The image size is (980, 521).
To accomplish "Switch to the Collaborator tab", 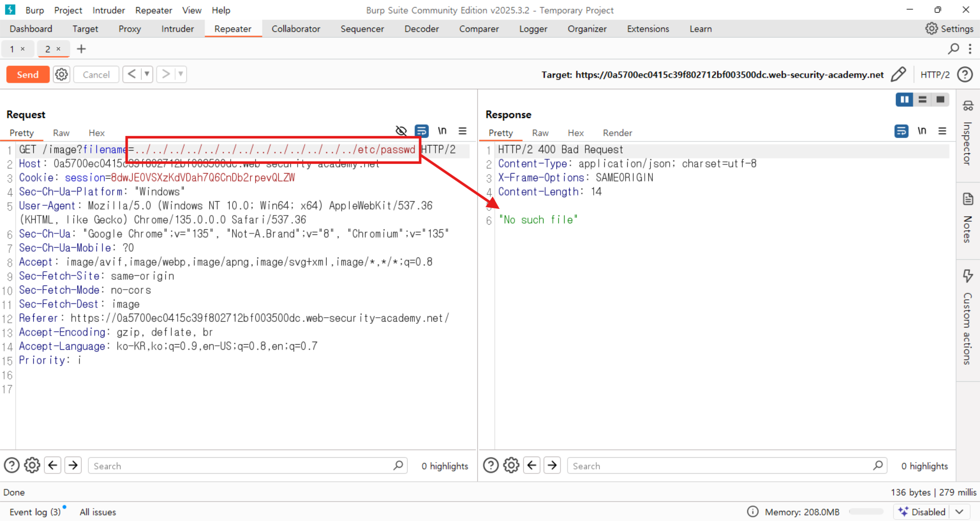I will (x=296, y=29).
